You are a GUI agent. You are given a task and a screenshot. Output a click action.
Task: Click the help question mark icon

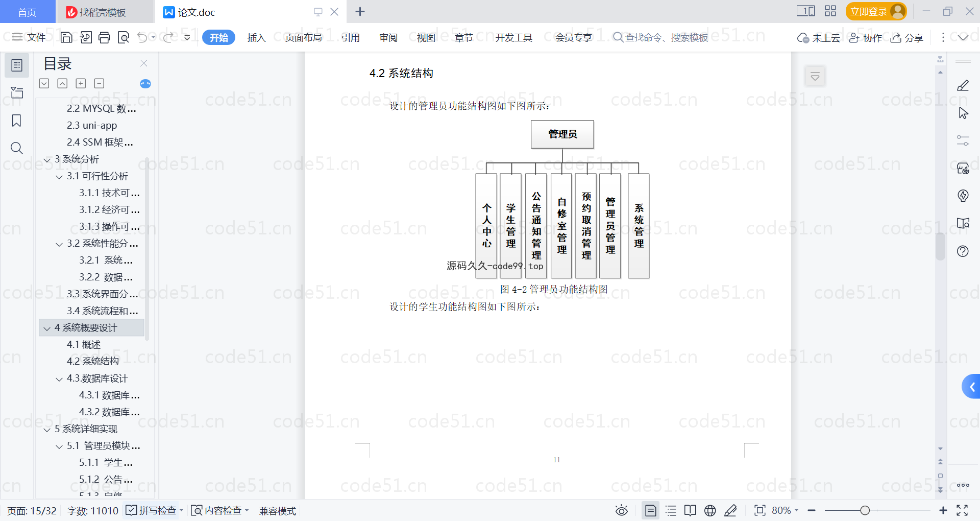coord(963,251)
